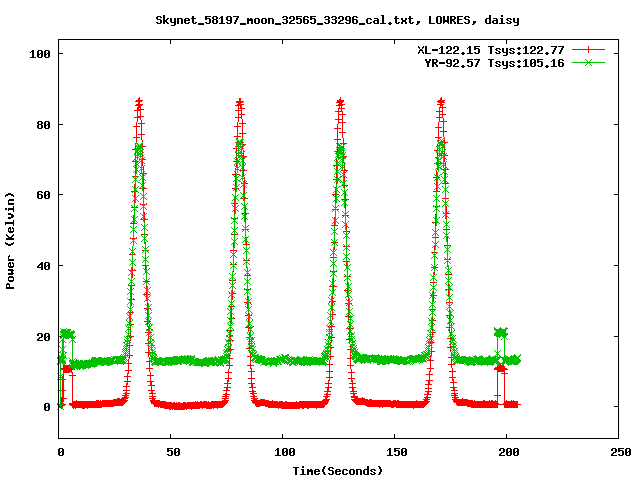
Task: Click the red legend line sample
Action: (588, 50)
